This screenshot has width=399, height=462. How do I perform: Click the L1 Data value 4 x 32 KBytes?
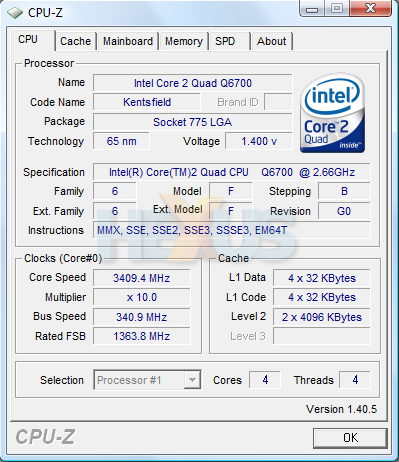click(322, 278)
